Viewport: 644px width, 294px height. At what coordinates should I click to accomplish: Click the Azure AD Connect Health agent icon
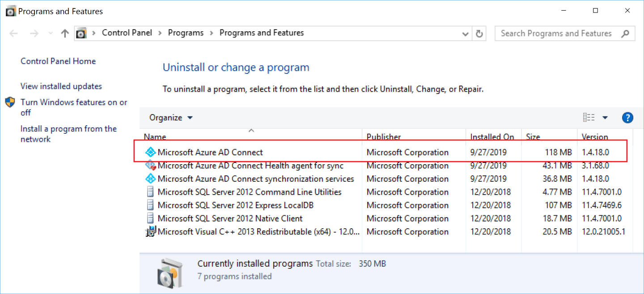(x=150, y=166)
